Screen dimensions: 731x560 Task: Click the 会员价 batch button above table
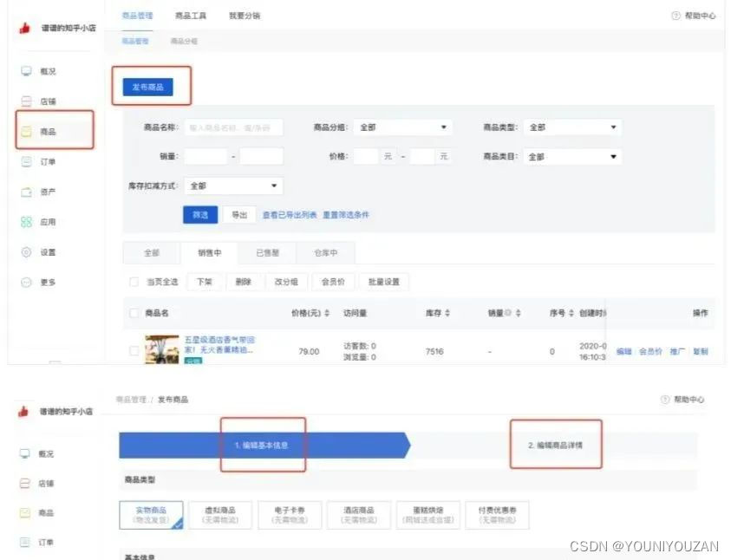click(333, 282)
